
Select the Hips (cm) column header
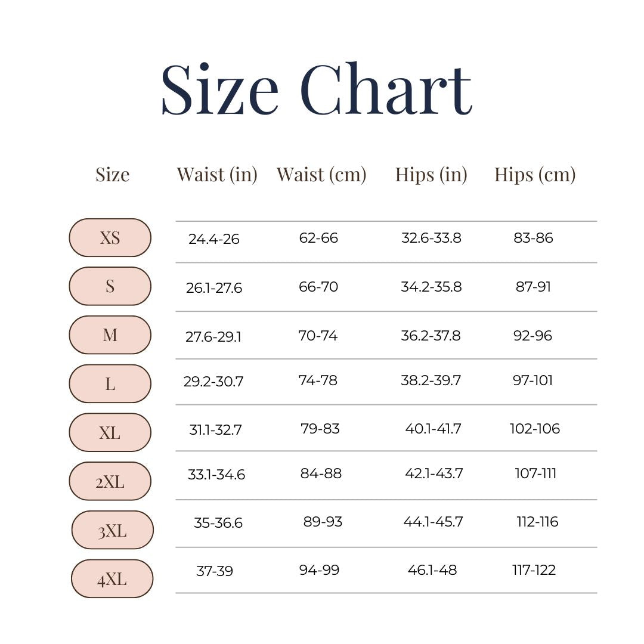point(535,175)
